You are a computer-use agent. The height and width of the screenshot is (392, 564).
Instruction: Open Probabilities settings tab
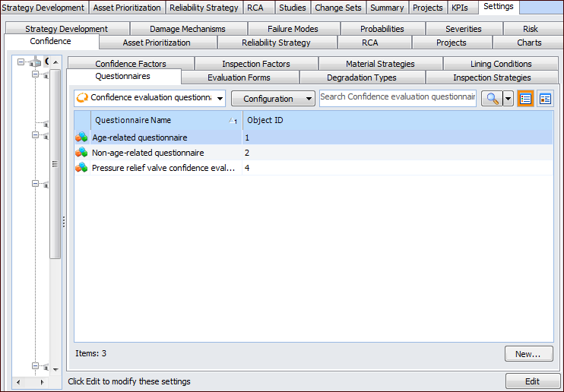[x=382, y=29]
